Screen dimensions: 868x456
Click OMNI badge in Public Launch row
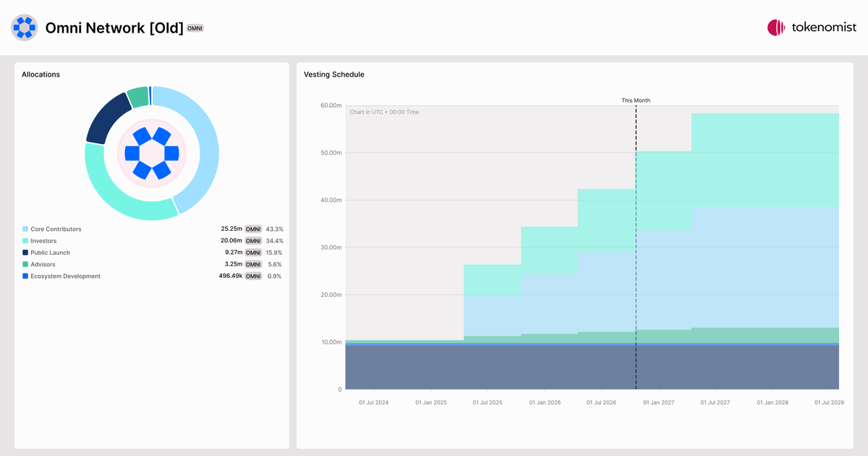tap(253, 253)
